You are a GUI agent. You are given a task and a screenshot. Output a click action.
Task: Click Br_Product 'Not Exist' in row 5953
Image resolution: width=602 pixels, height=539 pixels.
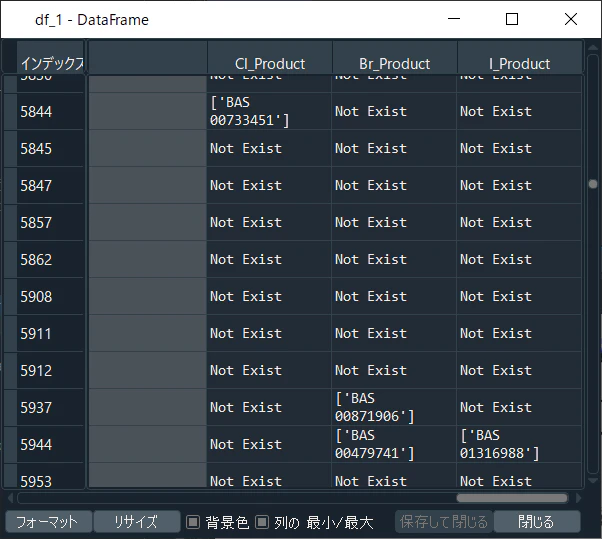(x=394, y=476)
